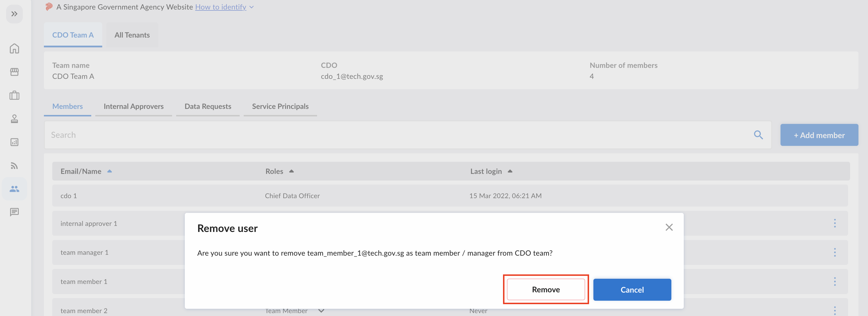Open the briefcase sidebar icon
Image resolution: width=868 pixels, height=316 pixels.
click(14, 95)
